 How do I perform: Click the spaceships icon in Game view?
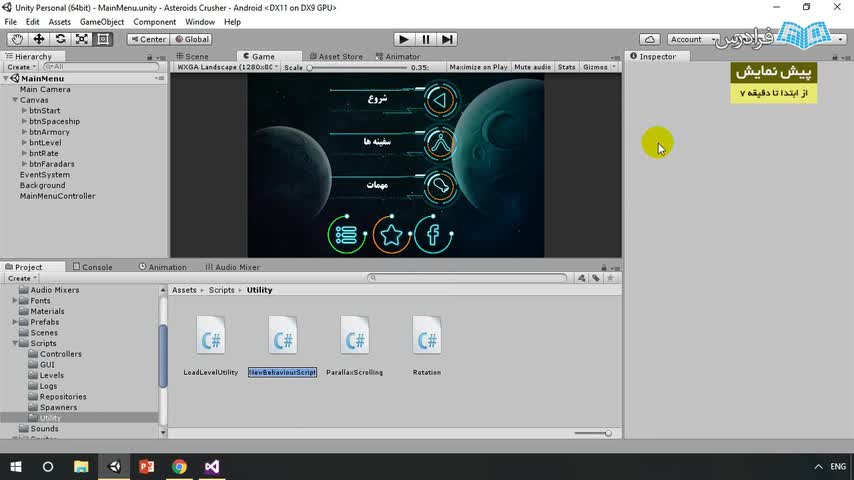click(440, 143)
